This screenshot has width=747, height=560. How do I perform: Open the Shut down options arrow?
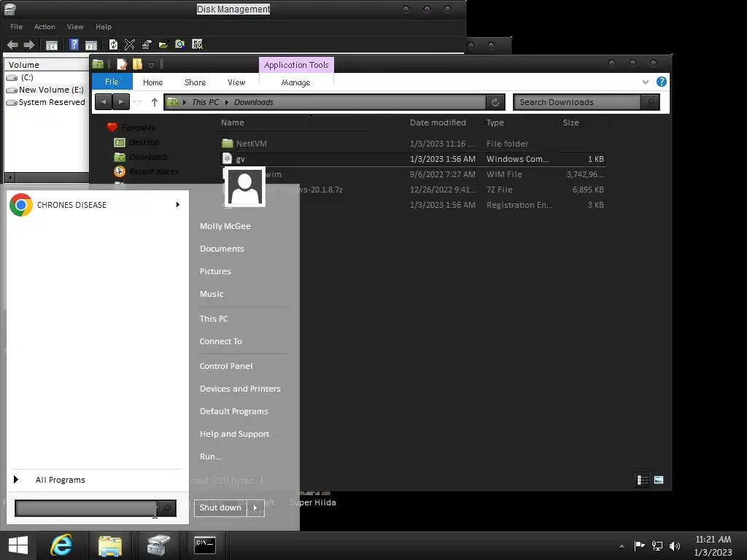click(x=255, y=507)
